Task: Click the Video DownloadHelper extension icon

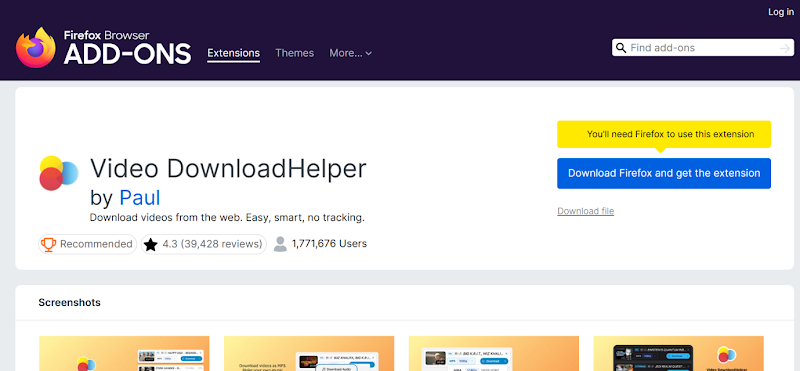Action: pos(59,173)
